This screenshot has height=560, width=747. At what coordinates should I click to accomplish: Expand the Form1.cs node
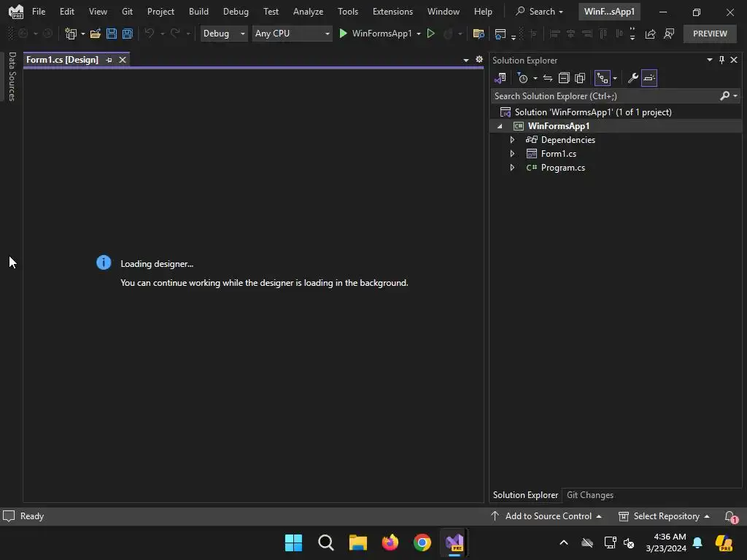coord(512,154)
